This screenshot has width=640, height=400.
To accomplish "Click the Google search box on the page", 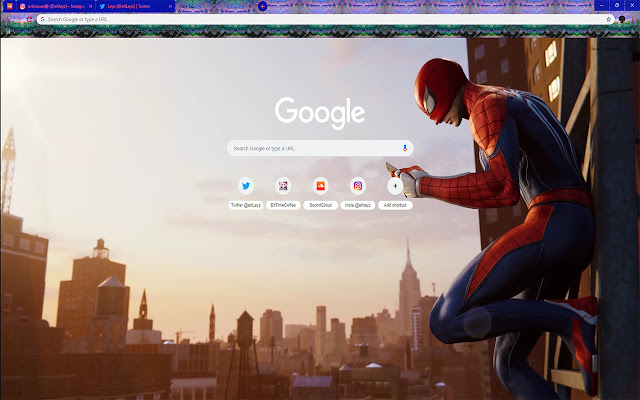I will 320,148.
